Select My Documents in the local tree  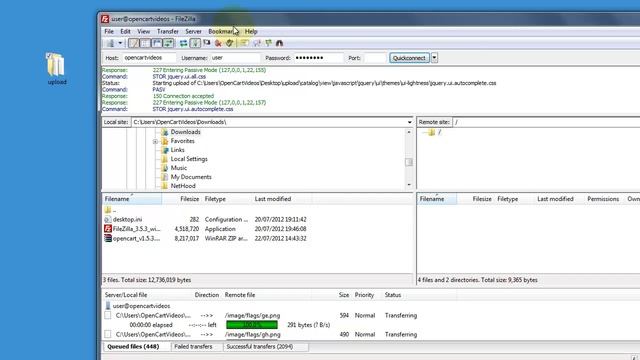(x=191, y=177)
